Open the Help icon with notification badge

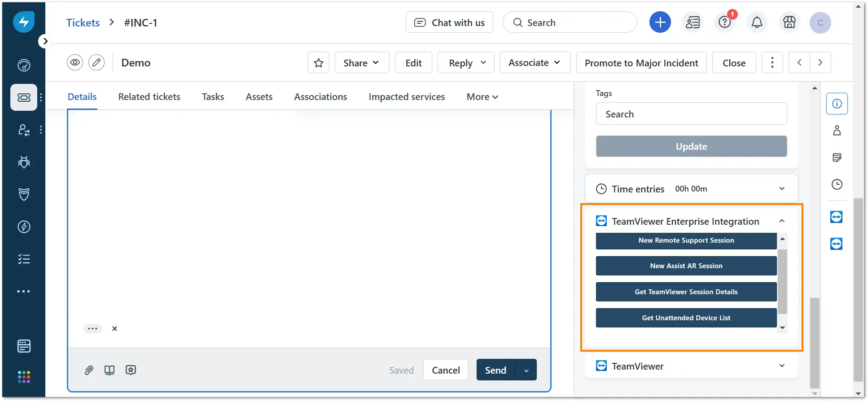coord(725,22)
